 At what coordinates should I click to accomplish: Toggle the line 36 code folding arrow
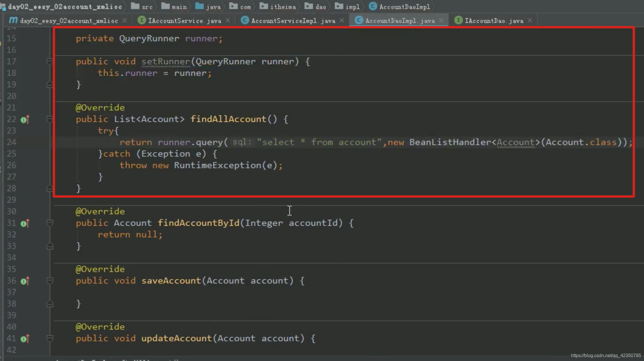50,280
